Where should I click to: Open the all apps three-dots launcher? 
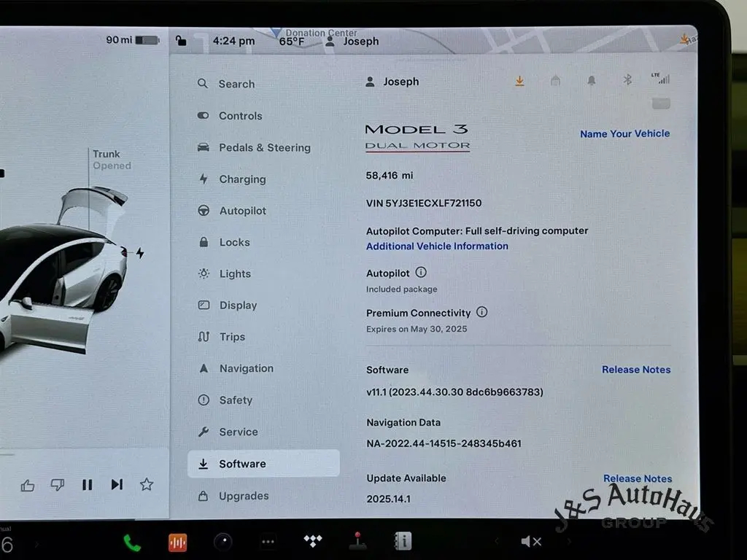268,542
